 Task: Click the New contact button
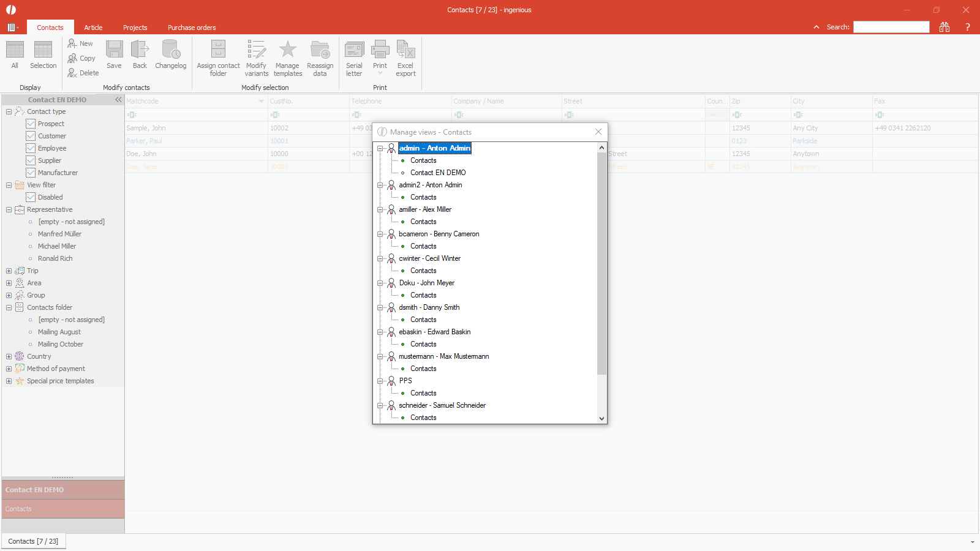80,43
